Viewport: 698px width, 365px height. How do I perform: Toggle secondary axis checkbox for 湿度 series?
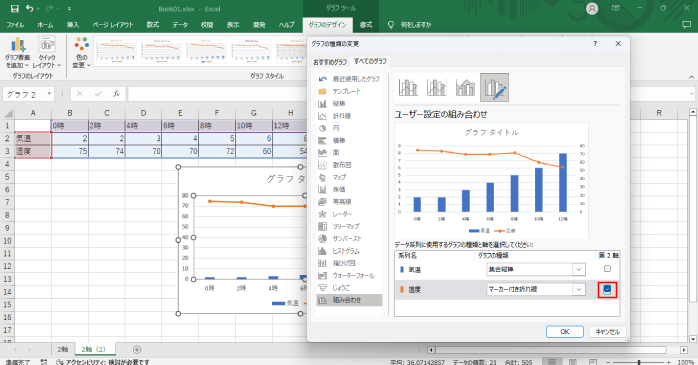point(607,289)
